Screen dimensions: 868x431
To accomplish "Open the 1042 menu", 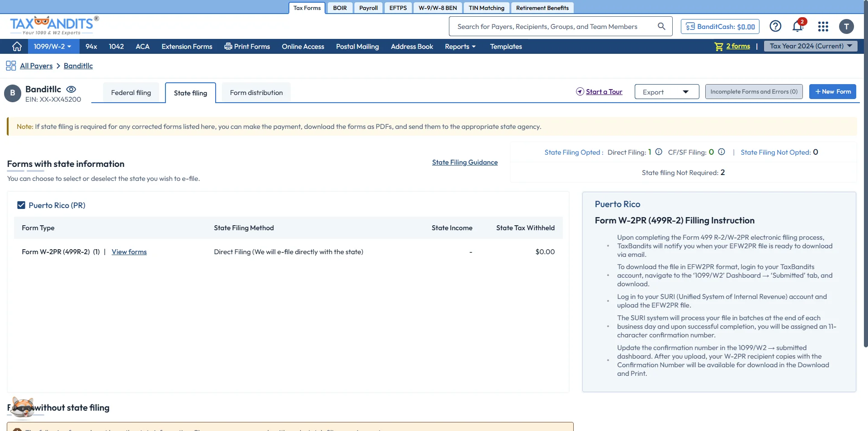I will (x=116, y=47).
